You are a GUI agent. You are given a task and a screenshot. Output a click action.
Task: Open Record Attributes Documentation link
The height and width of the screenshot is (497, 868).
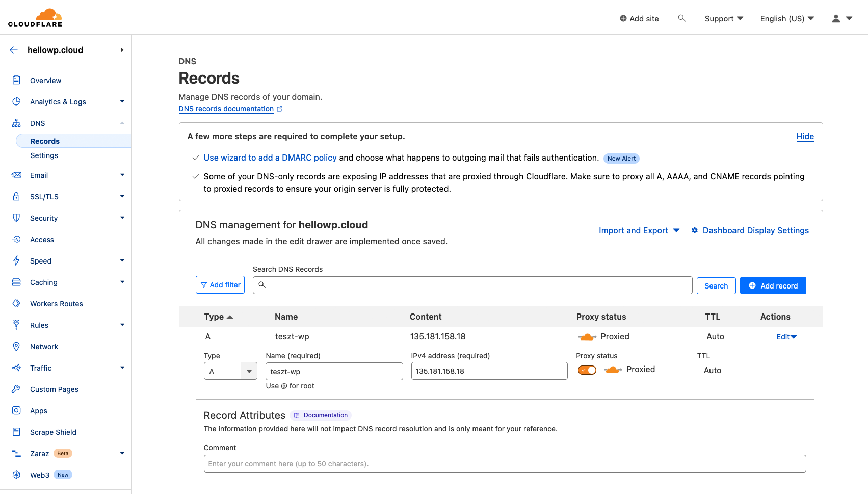coord(321,415)
